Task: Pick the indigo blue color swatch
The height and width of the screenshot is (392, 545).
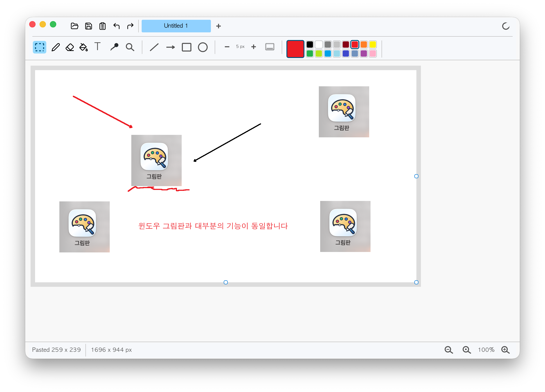Action: [x=346, y=53]
